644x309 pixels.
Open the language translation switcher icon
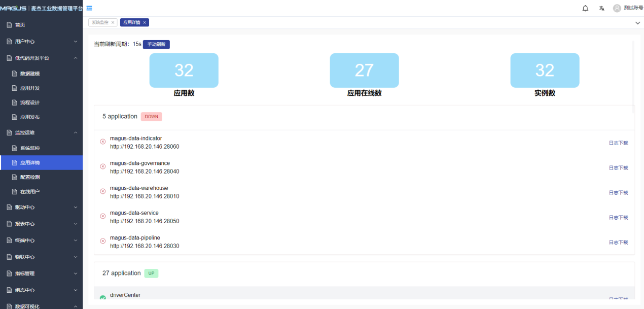pos(601,8)
